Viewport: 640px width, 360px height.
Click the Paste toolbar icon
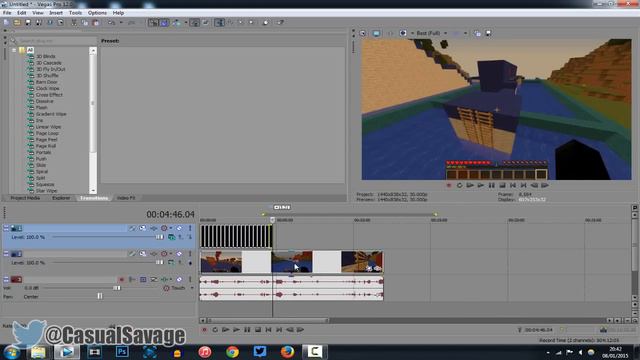(96, 22)
